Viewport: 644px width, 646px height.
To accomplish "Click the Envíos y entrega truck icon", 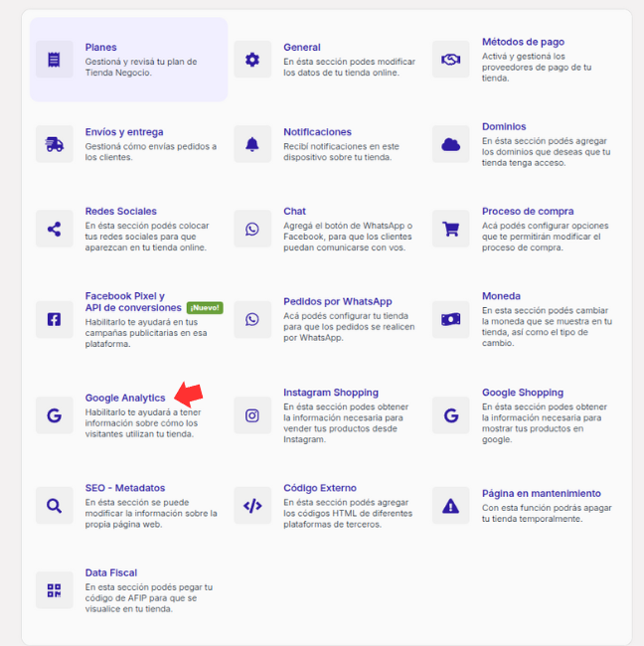I will point(54,144).
